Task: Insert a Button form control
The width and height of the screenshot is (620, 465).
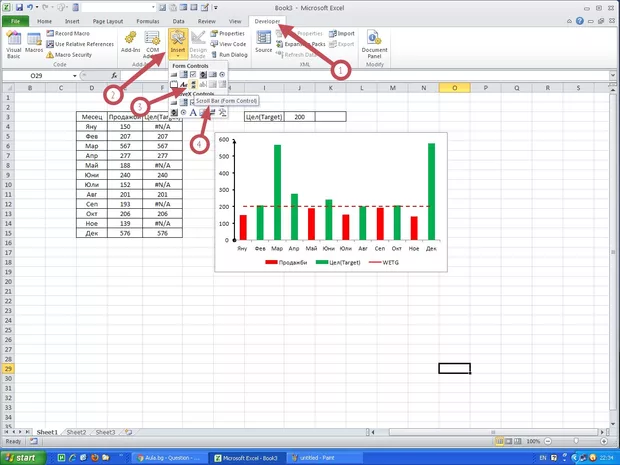Action: point(174,75)
